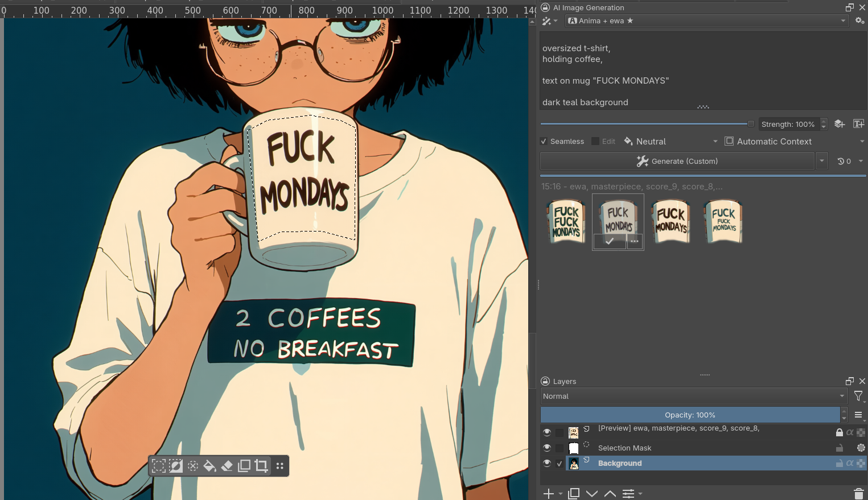Copy selection to a new layer icon
The width and height of the screenshot is (868, 500).
pyautogui.click(x=244, y=466)
